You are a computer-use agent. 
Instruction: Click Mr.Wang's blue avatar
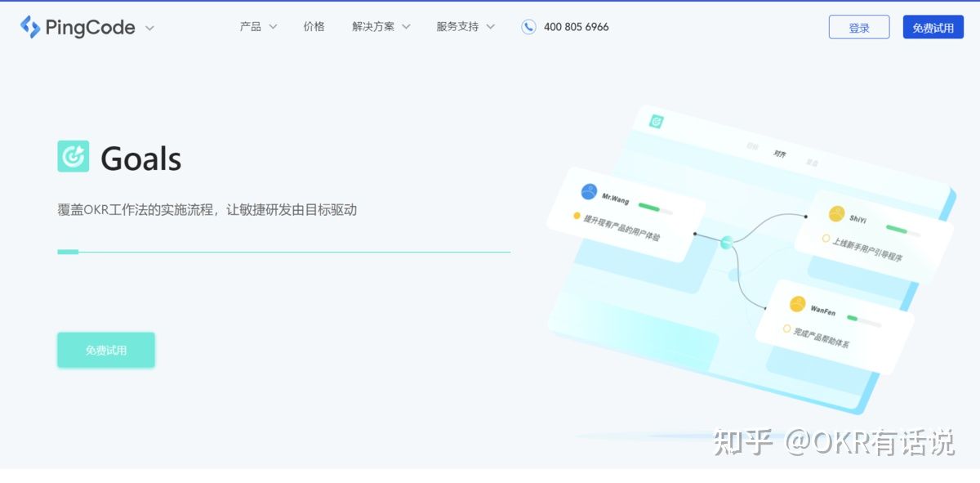[589, 192]
